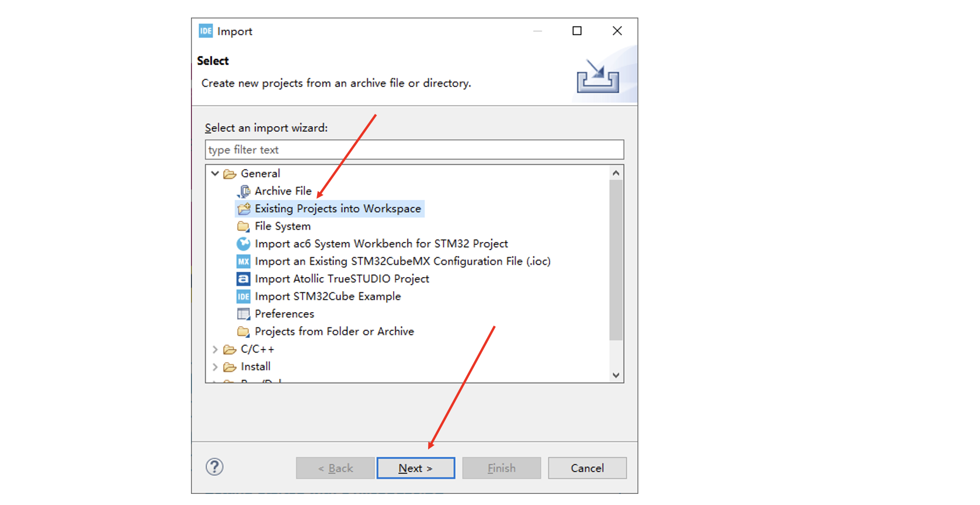Click the File System folder icon
The height and width of the screenshot is (505, 980).
point(244,226)
